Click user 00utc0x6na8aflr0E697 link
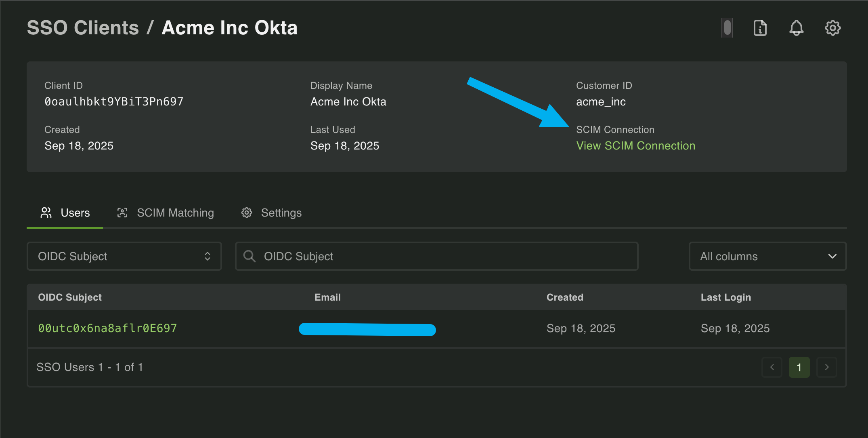The image size is (868, 438). pyautogui.click(x=107, y=328)
